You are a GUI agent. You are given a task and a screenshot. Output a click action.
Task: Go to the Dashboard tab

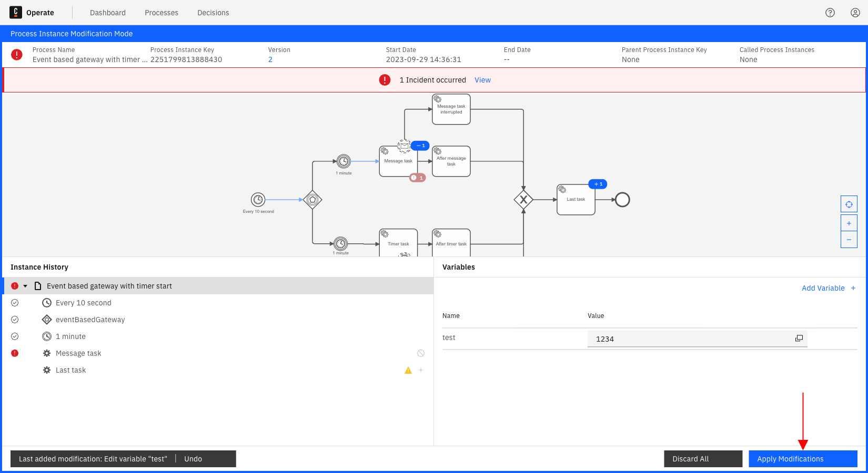[108, 13]
